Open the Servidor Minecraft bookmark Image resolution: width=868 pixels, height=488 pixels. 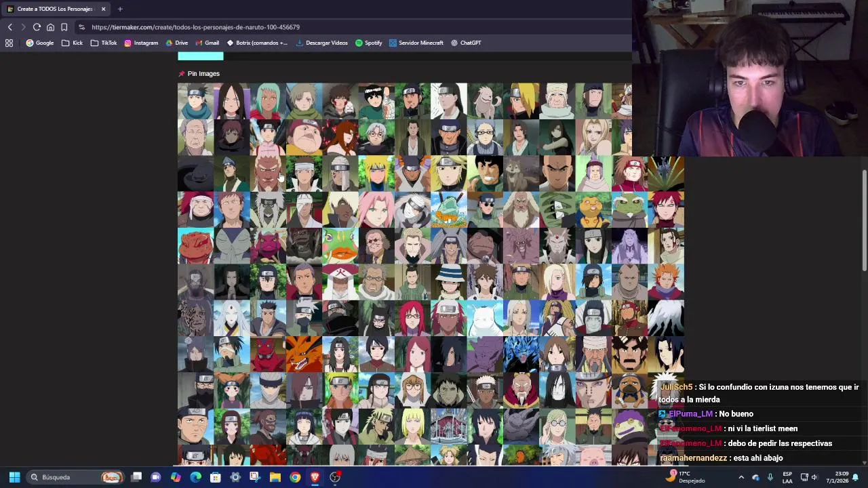pyautogui.click(x=416, y=43)
